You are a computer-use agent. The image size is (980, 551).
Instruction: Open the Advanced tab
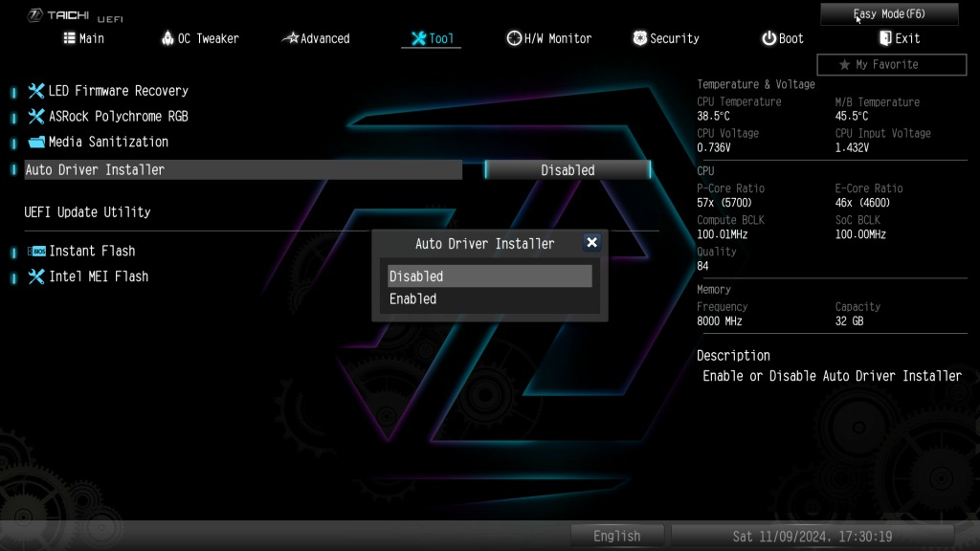[x=316, y=38]
